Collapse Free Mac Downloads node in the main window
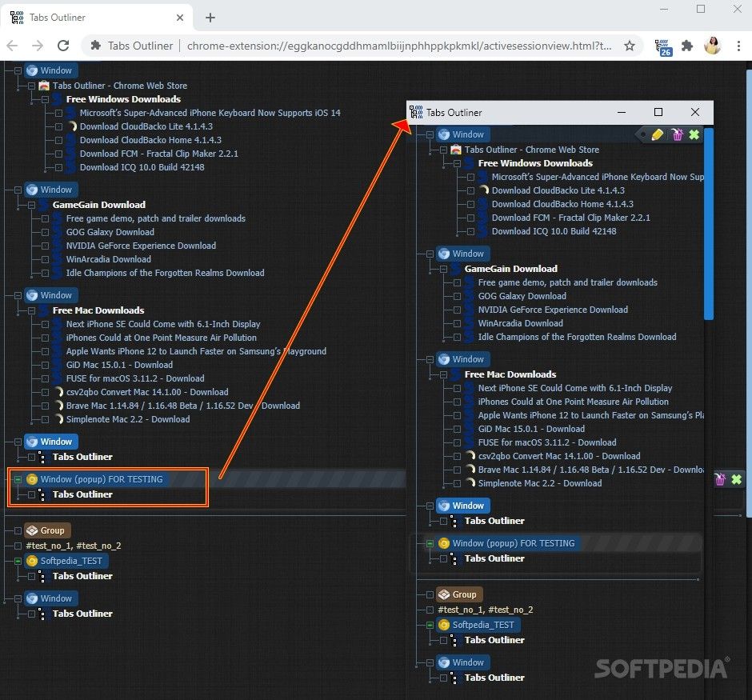Image resolution: width=752 pixels, height=700 pixels. pos(32,310)
